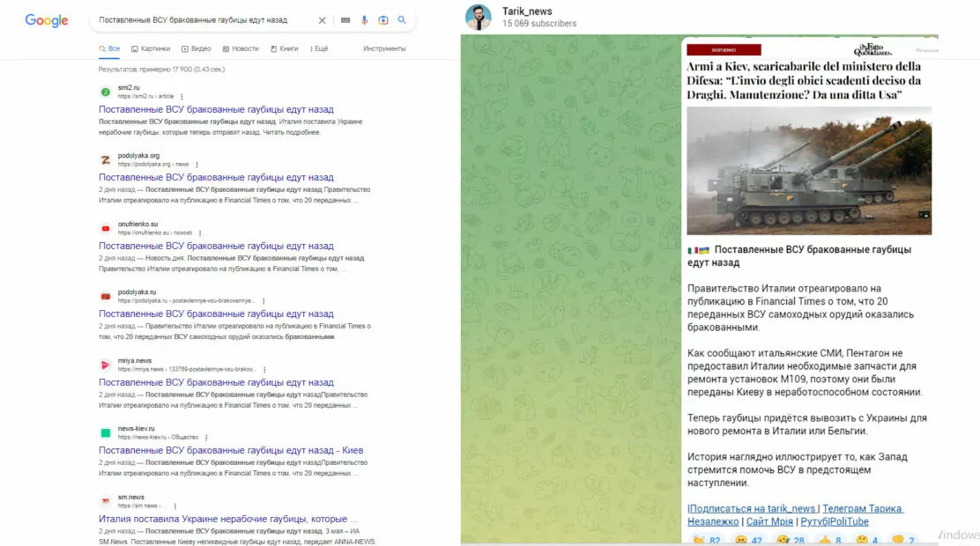Viewport: 980px width, 546px height.
Task: Switch to the Новости tab
Action: pos(241,48)
